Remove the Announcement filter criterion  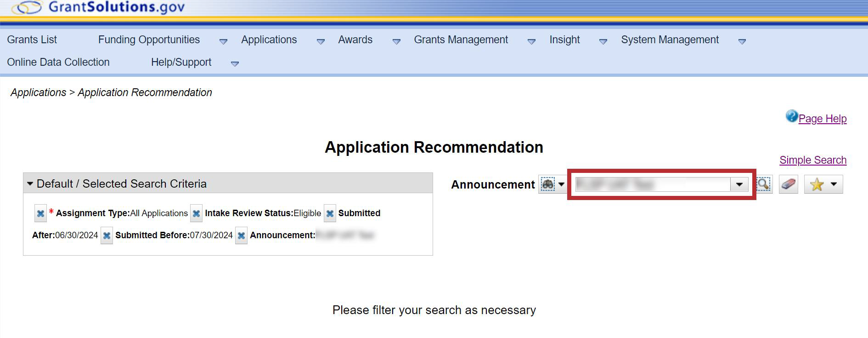[241, 235]
